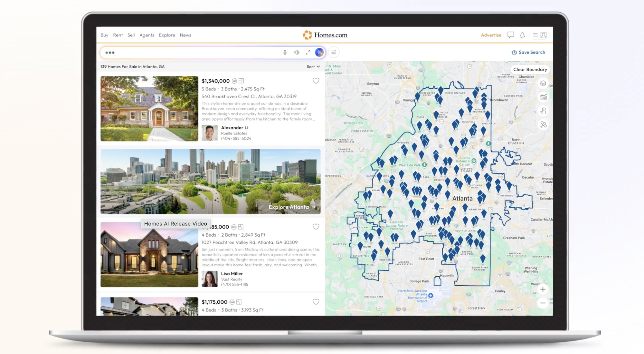Open the map layers icon

(543, 84)
